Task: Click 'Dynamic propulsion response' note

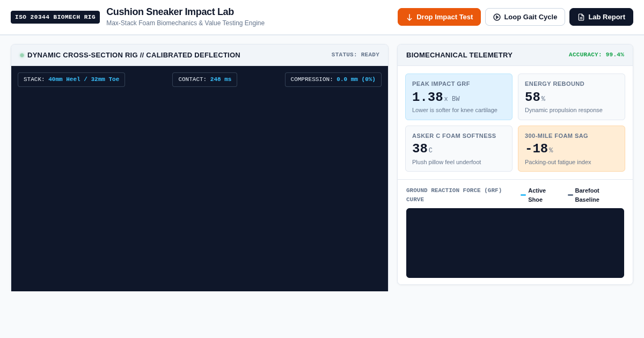Action: point(563,110)
